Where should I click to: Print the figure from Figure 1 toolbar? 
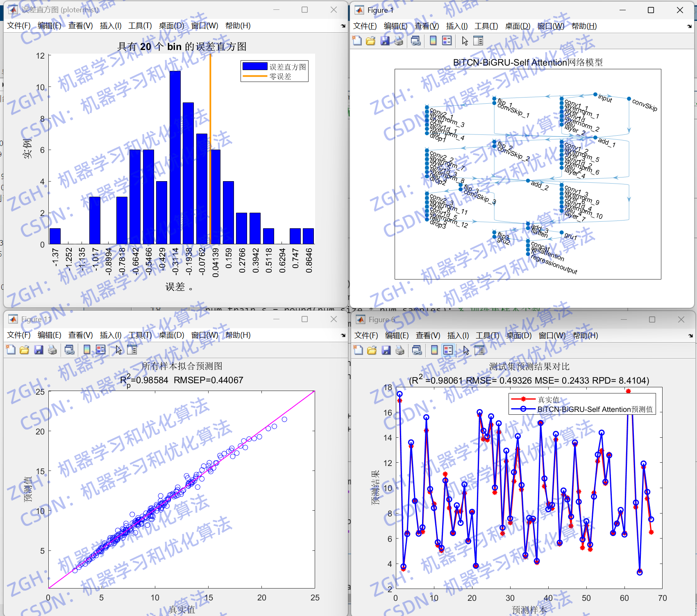(x=398, y=41)
